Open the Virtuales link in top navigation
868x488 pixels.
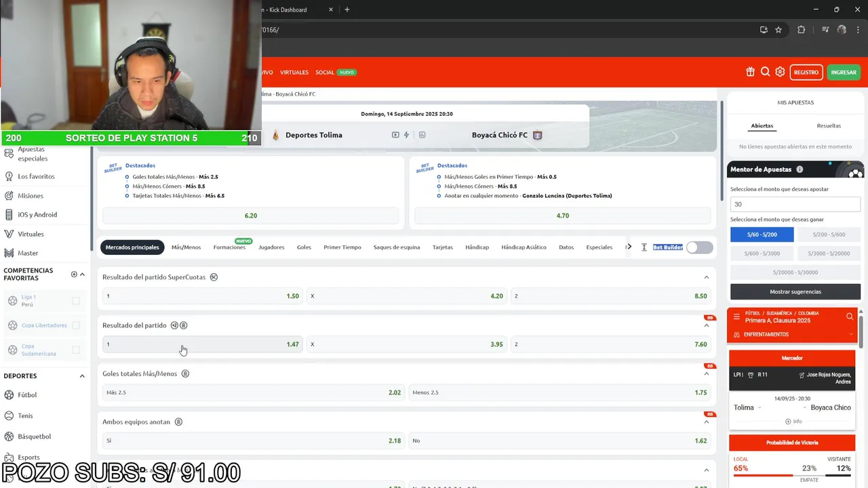(294, 73)
